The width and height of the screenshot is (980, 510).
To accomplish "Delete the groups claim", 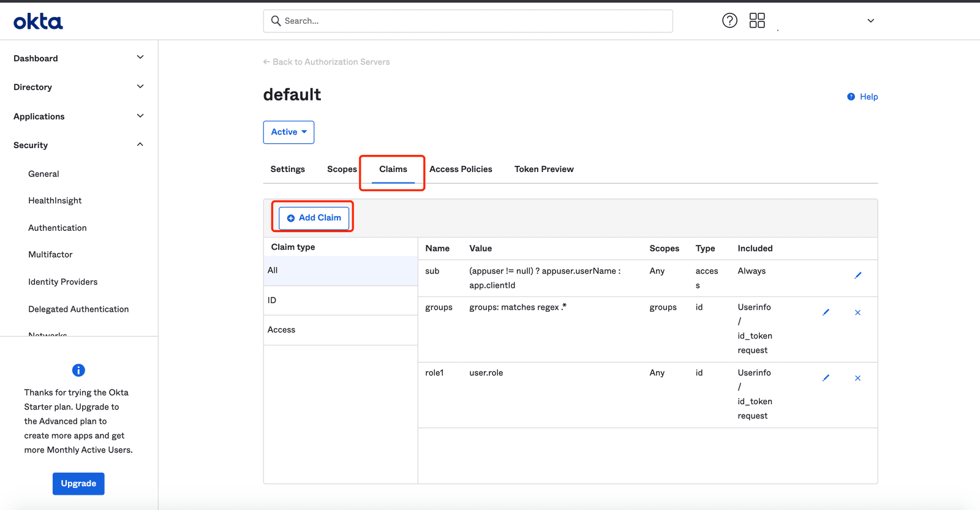I will coord(858,312).
